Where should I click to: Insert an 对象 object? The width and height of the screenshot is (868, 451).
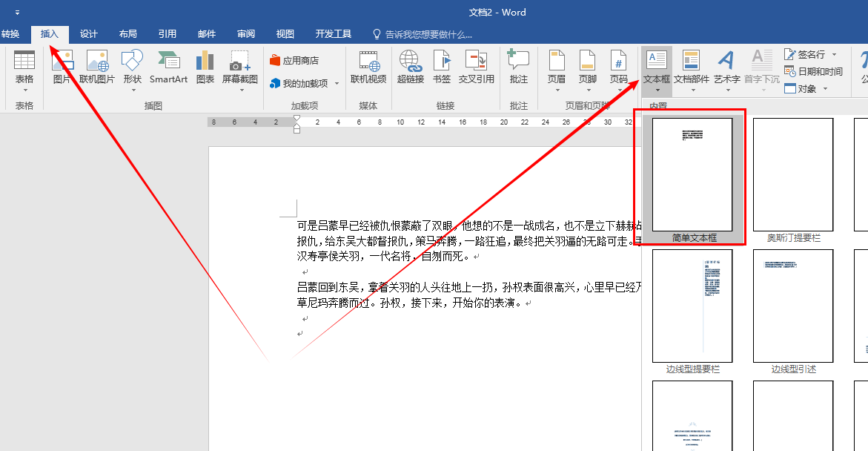tap(801, 89)
